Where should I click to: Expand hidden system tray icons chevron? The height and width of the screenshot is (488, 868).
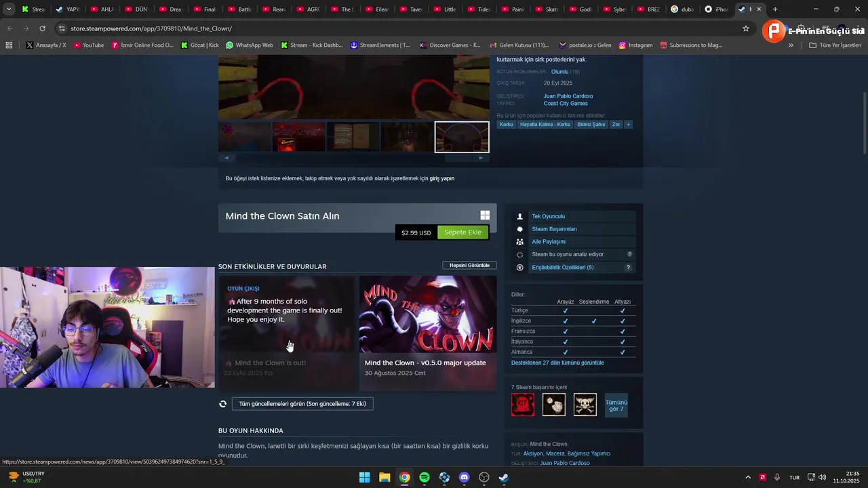tap(748, 477)
